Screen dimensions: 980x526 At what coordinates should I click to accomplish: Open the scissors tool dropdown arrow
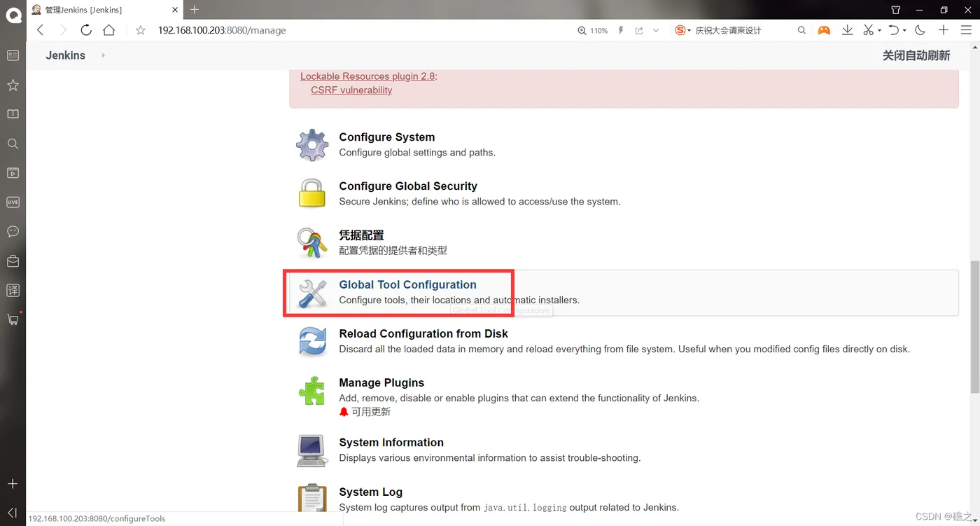point(879,31)
